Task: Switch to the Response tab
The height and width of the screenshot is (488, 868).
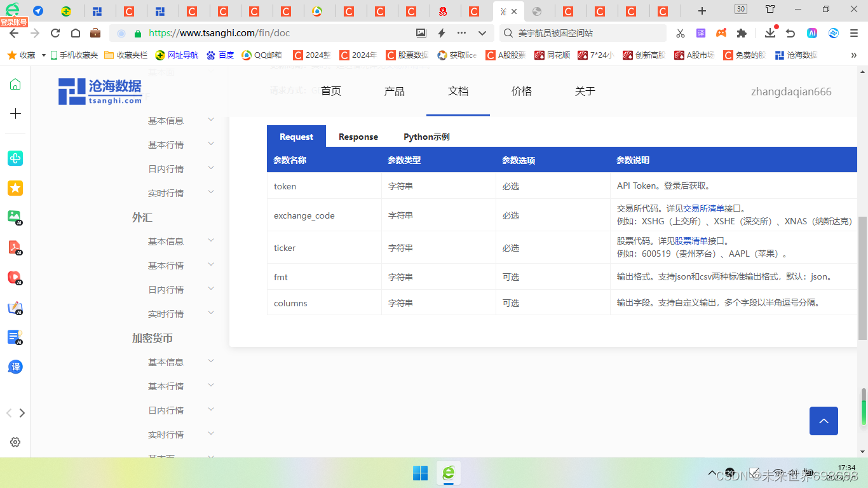Action: (x=358, y=137)
